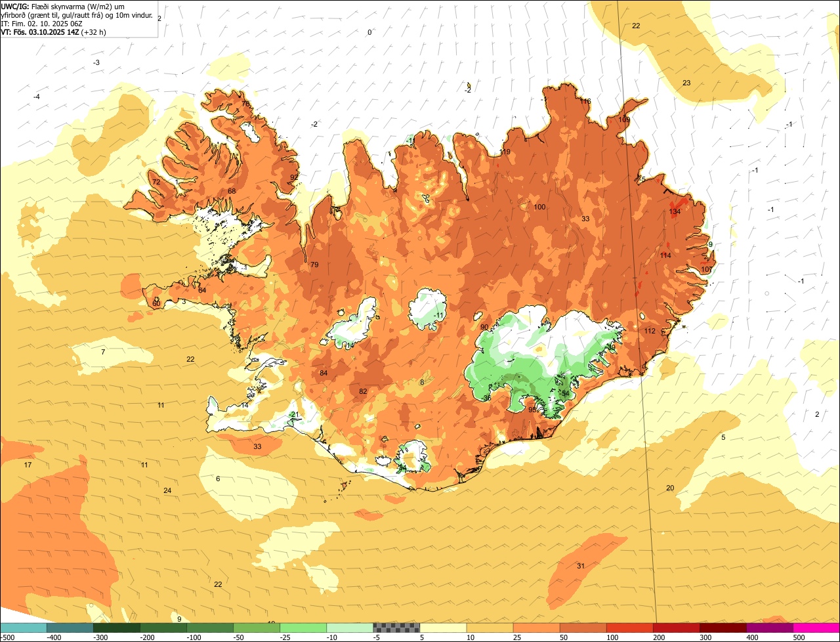Click the map value 24 over southwest ocean
This screenshot has width=840, height=642.
(x=167, y=490)
